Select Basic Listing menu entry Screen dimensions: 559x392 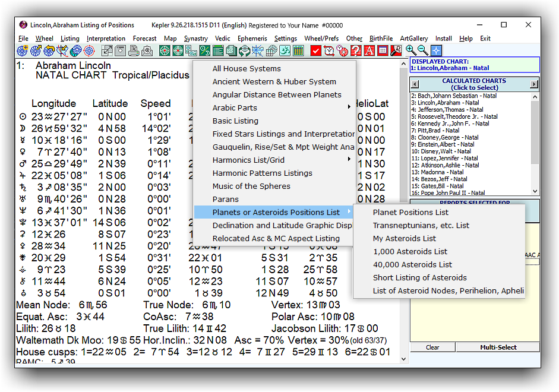[274, 121]
